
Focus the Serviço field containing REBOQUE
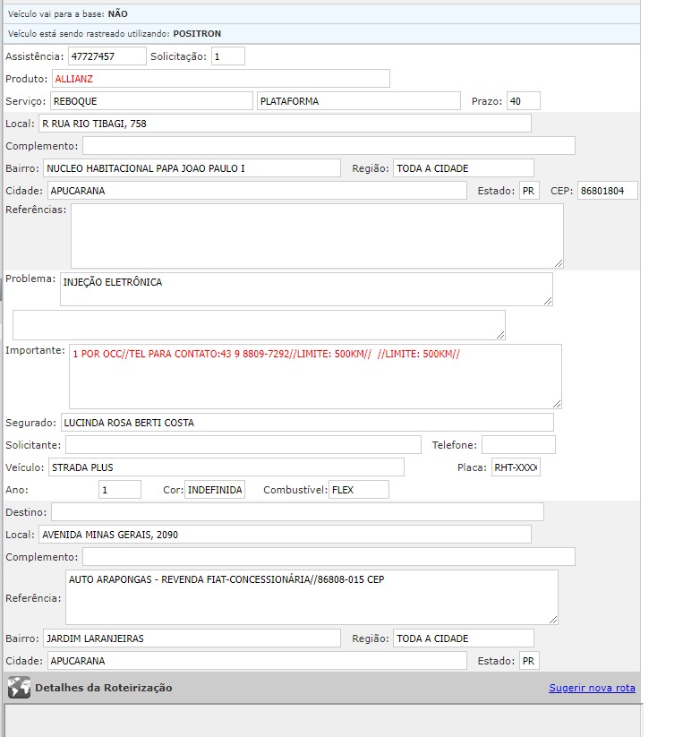click(151, 101)
